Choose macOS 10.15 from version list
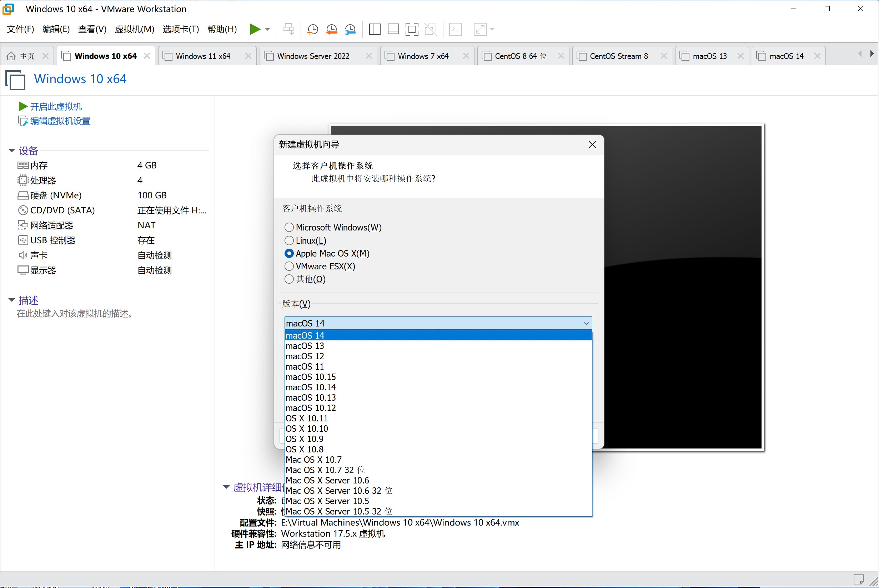The image size is (879, 588). click(438, 377)
